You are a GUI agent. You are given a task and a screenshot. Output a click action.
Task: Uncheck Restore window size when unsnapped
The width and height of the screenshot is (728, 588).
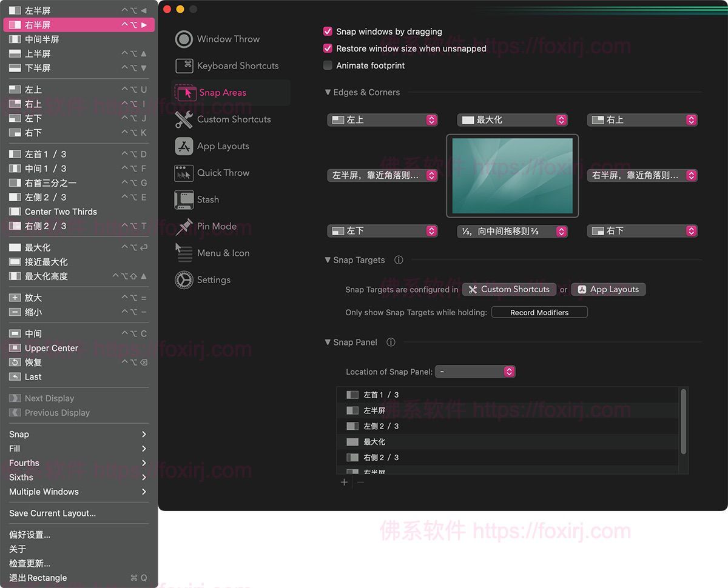[328, 48]
